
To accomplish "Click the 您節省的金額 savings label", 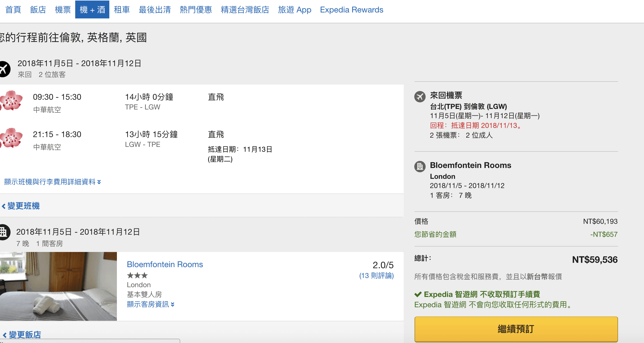I will (x=435, y=234).
